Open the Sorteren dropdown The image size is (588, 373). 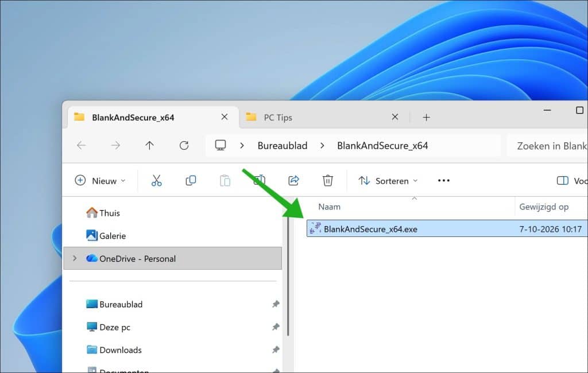388,181
